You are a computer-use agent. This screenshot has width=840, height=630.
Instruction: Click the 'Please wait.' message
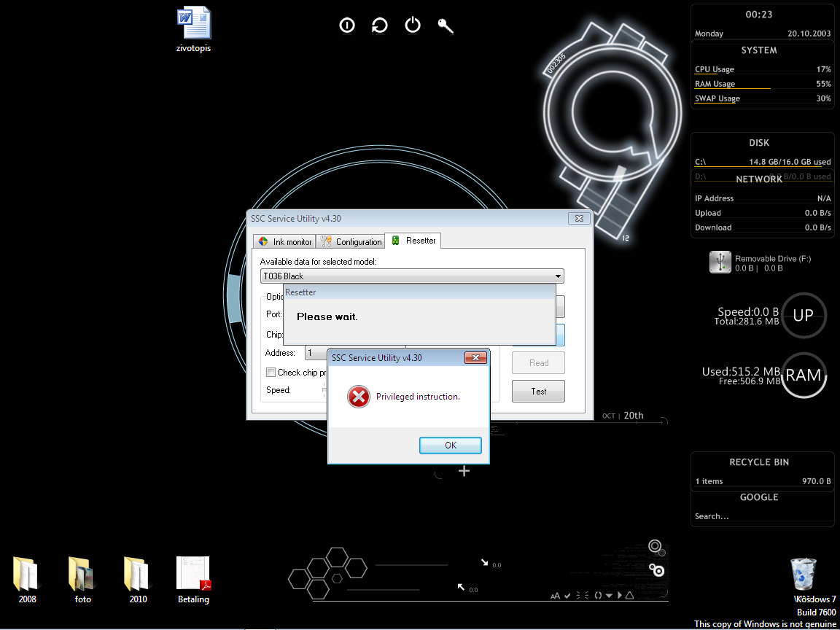coord(327,316)
